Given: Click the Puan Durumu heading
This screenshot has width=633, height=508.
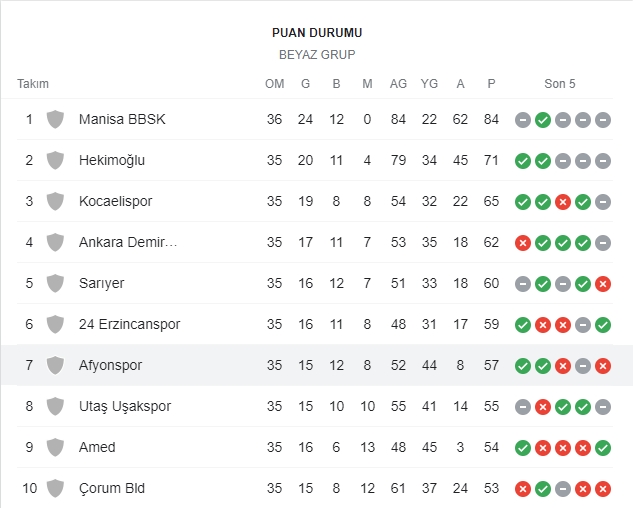Looking at the screenshot, I should coord(317,33).
